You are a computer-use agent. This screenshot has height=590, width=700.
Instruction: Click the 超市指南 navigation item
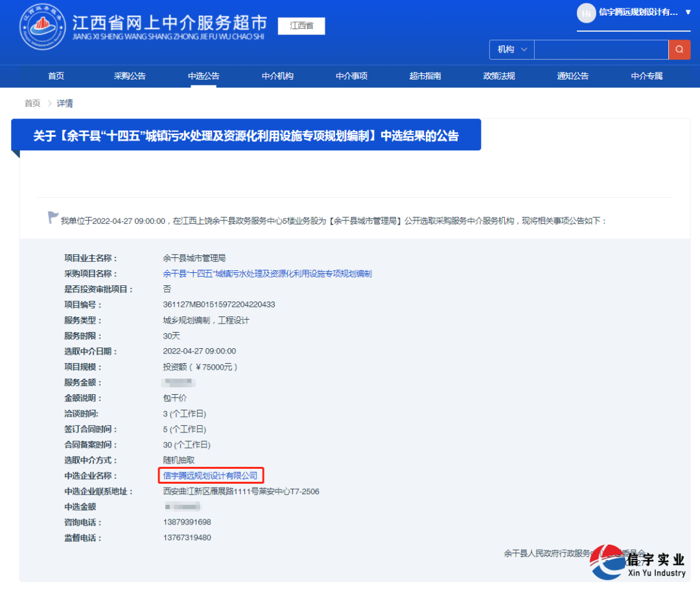point(425,76)
